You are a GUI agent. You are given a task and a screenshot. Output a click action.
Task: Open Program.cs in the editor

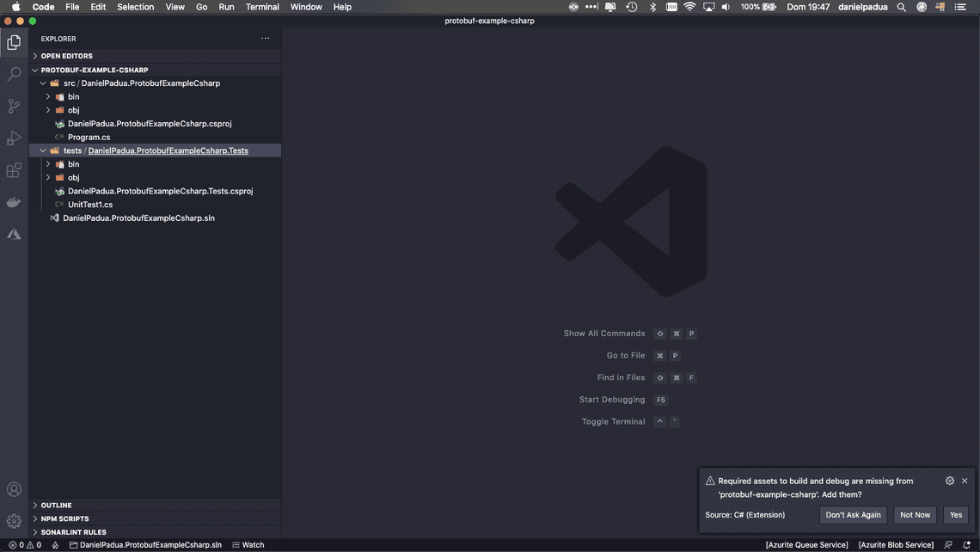89,137
